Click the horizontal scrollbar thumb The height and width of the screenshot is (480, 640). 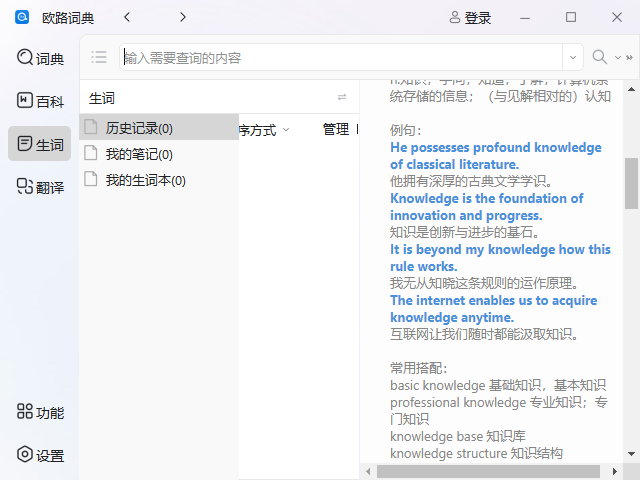click(x=488, y=471)
